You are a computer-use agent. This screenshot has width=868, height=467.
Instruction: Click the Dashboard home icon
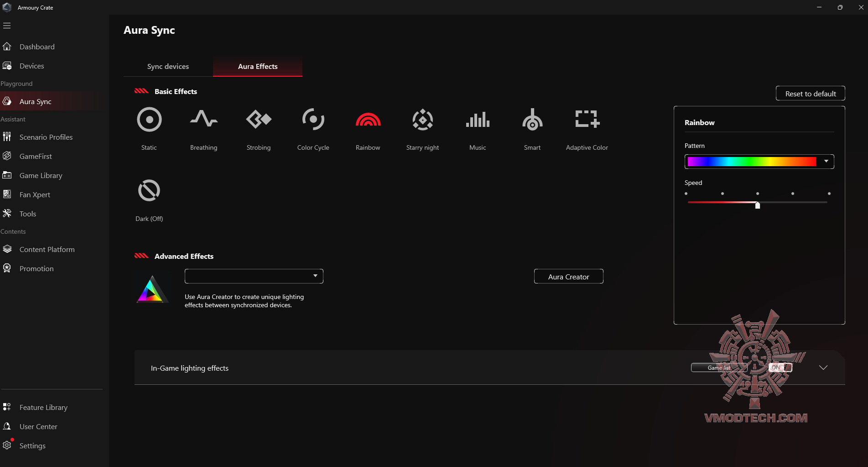[x=7, y=47]
